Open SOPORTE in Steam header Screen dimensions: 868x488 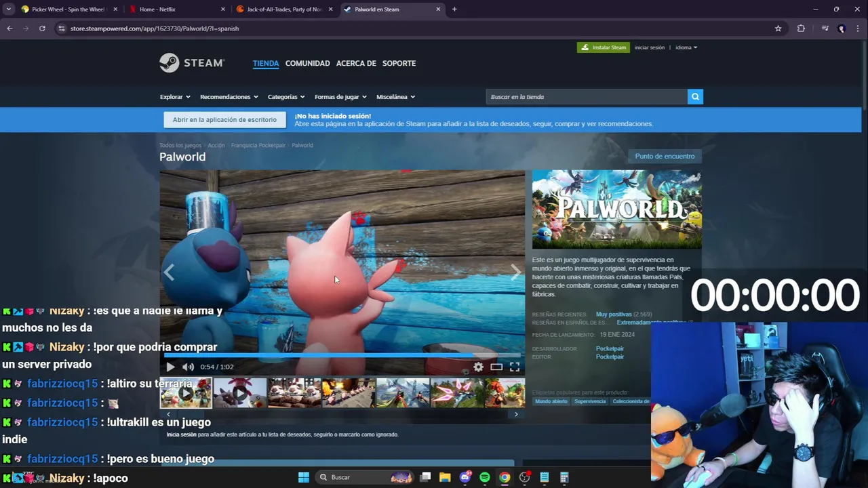coord(399,63)
